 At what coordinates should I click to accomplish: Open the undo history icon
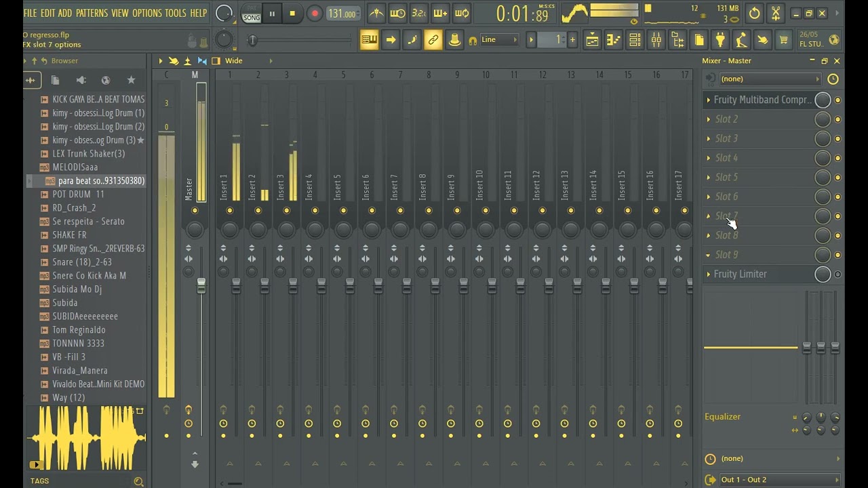click(x=754, y=13)
